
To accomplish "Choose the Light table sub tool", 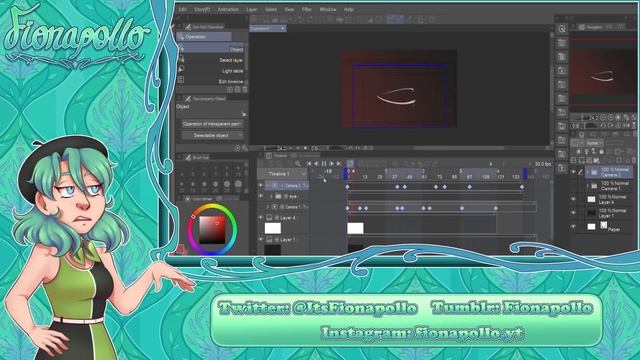I will pyautogui.click(x=211, y=71).
